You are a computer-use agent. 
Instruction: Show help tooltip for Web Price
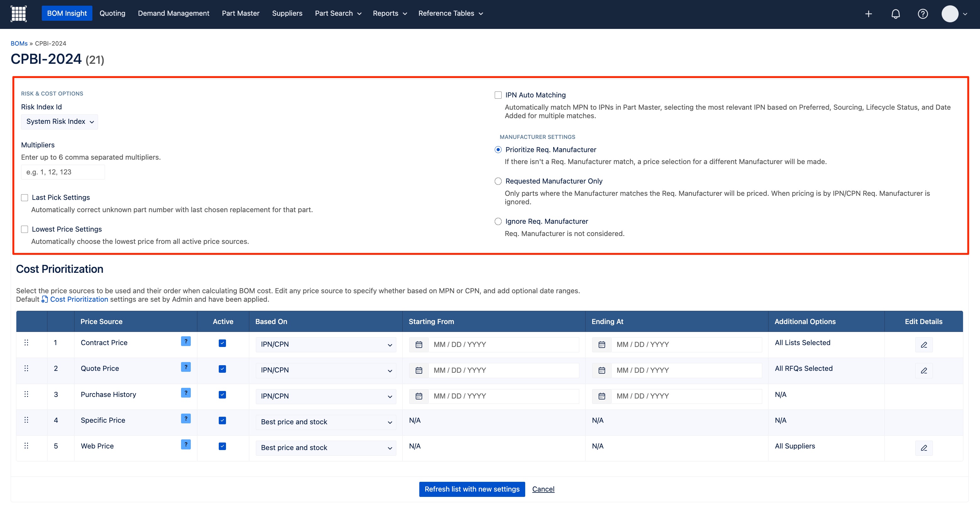[186, 444]
